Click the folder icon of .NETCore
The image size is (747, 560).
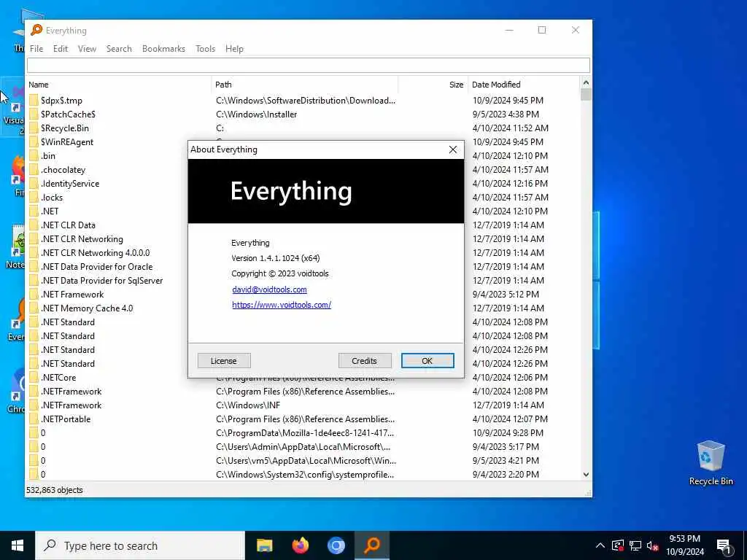point(34,378)
